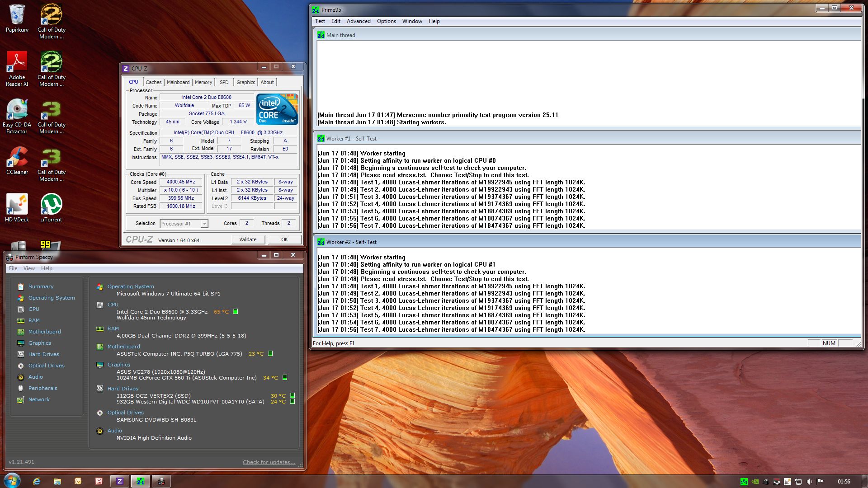Viewport: 868px width, 488px height.
Task: Select Motherboard in the Speccy sidebar
Action: point(45,332)
